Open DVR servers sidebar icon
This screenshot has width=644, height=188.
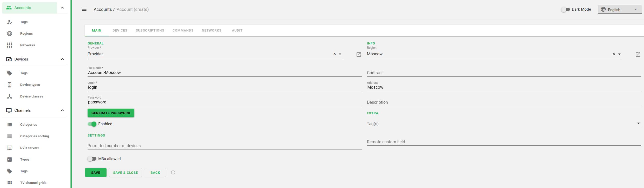pos(10,148)
